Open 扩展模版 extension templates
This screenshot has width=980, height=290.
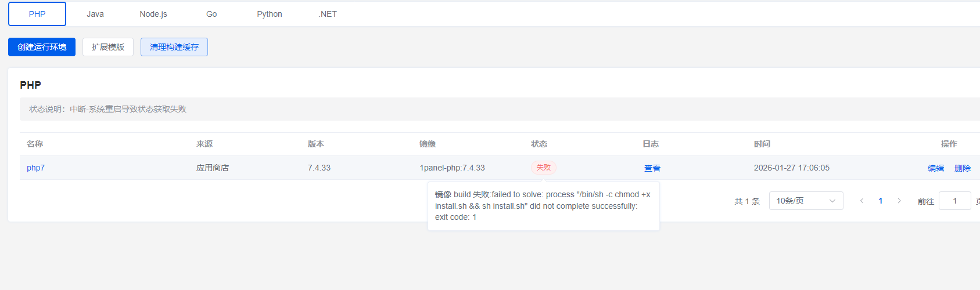108,47
